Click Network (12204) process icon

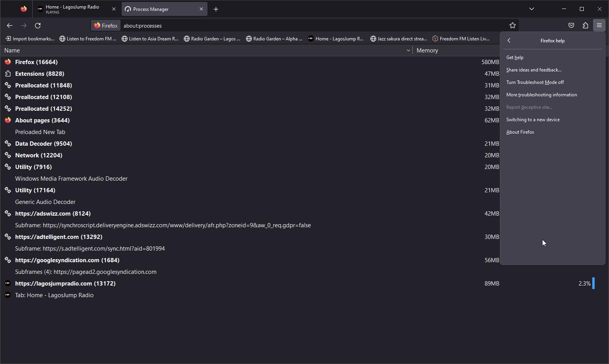tap(8, 155)
